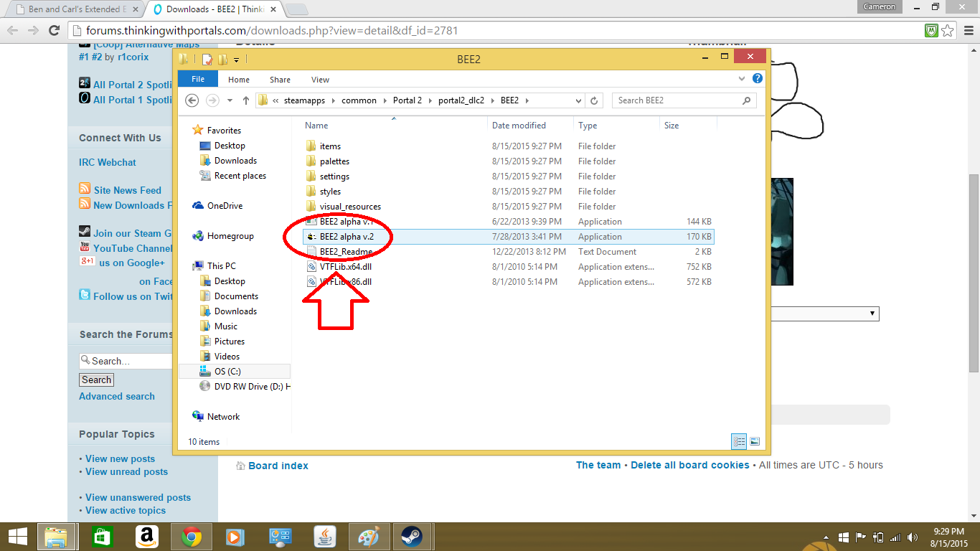
Task: Expand the ribbon using the chevron
Action: (742, 79)
